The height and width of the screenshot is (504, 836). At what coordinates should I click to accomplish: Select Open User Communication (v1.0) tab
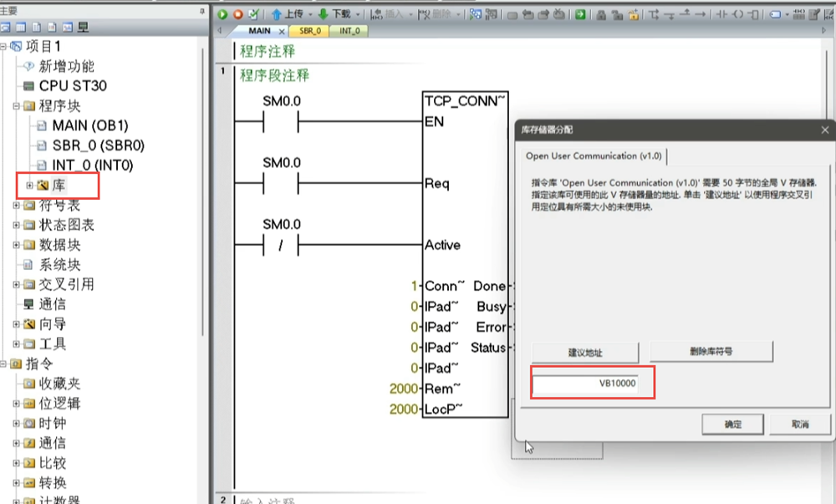594,156
